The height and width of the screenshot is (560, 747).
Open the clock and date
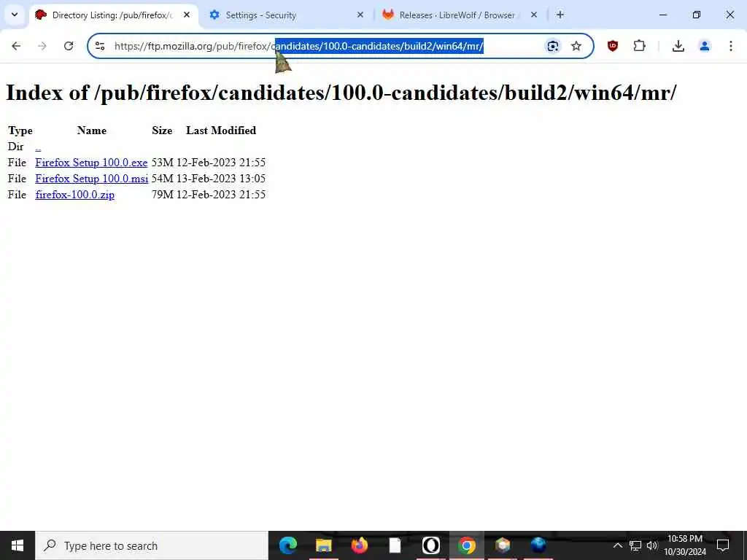coord(684,545)
